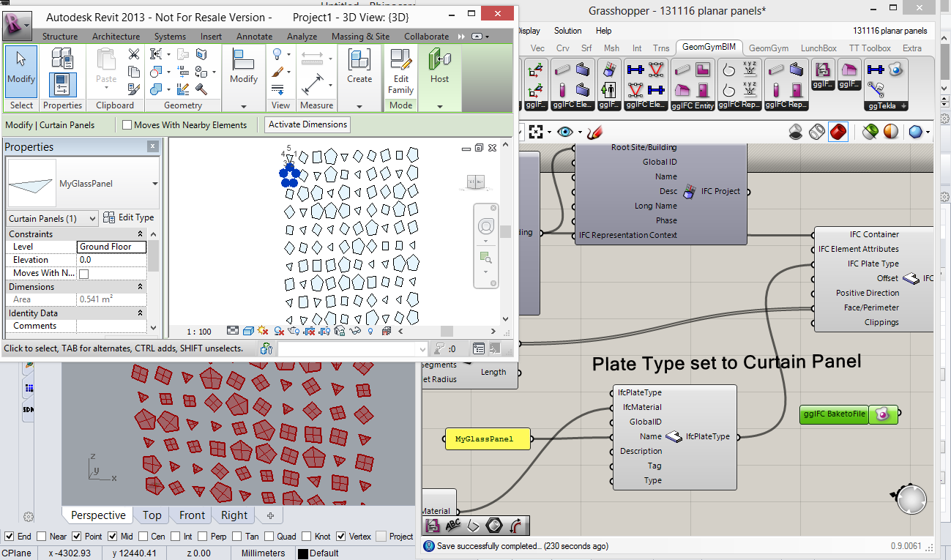Toggle Revit visual style cube in view bar
951x560 pixels.
click(x=248, y=332)
